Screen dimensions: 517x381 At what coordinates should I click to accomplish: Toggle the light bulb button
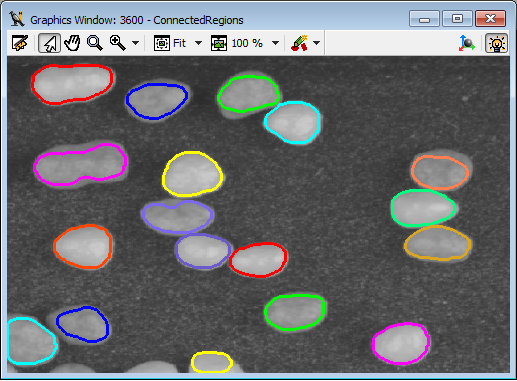point(496,43)
